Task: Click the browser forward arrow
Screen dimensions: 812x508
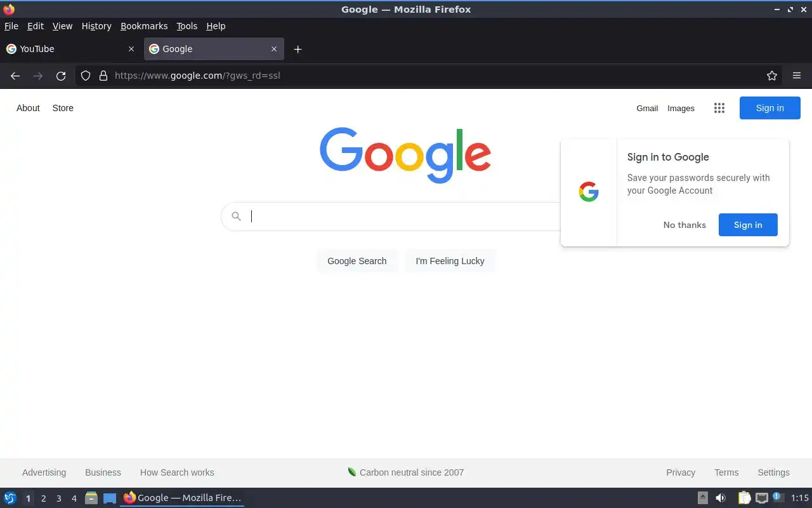Action: tap(38, 76)
